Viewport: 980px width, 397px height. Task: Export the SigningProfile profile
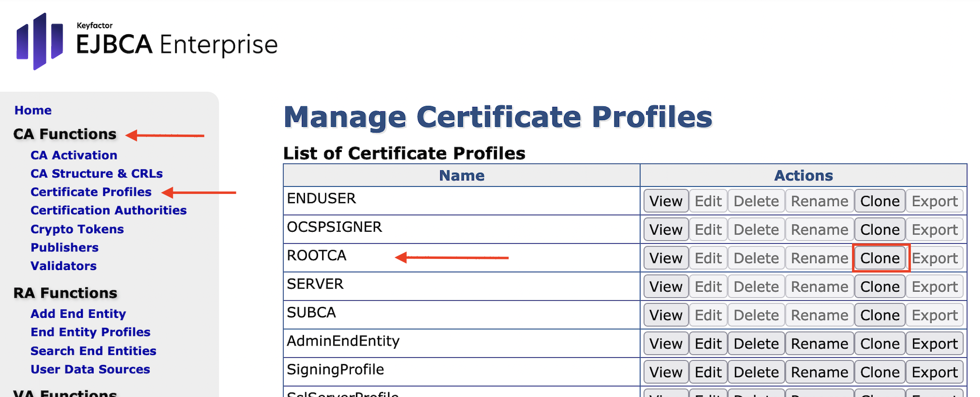pyautogui.click(x=935, y=372)
